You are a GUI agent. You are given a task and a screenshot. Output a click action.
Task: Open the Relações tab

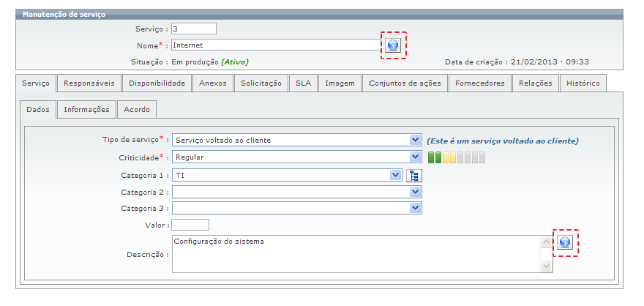[536, 83]
